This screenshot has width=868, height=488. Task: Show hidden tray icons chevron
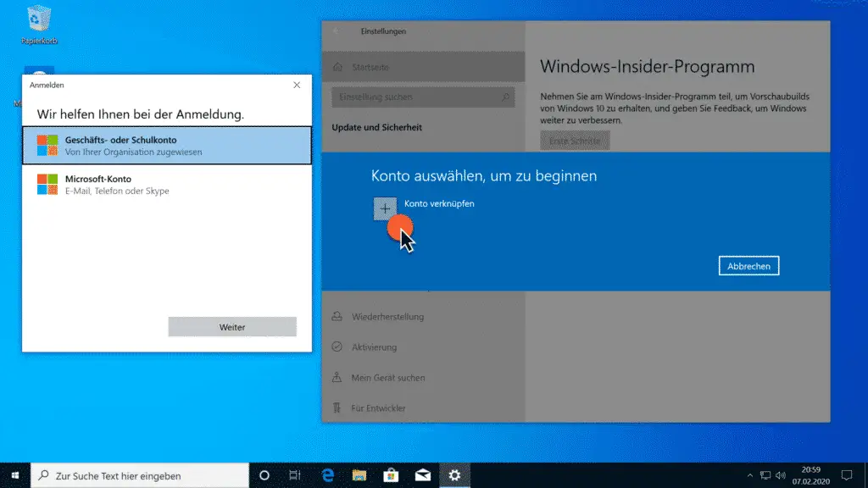749,475
